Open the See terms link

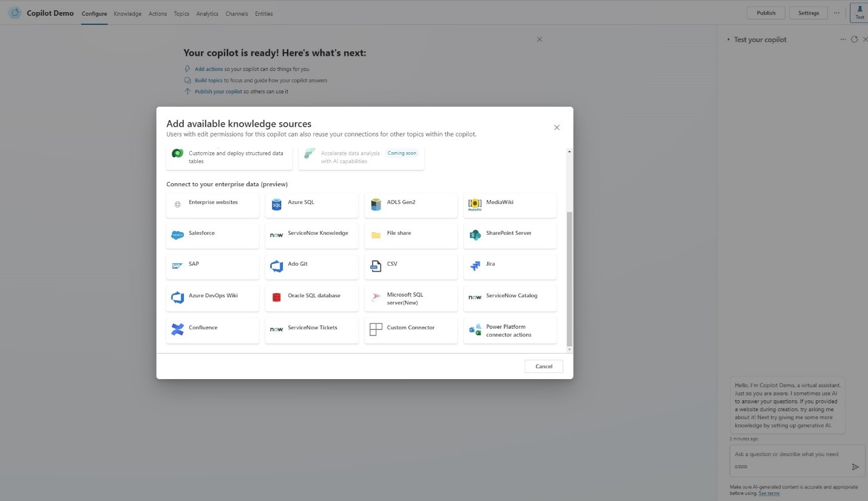[769, 493]
